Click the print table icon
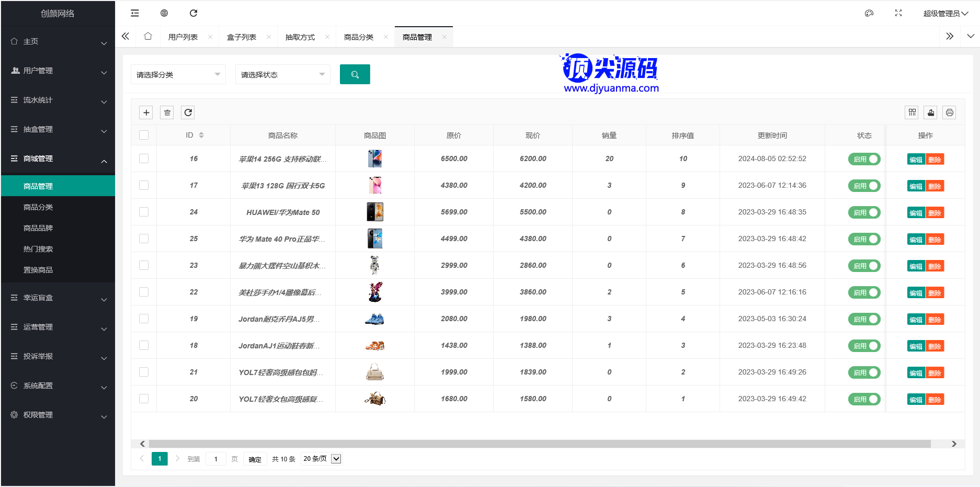Viewport: 980px width, 487px height. (949, 112)
